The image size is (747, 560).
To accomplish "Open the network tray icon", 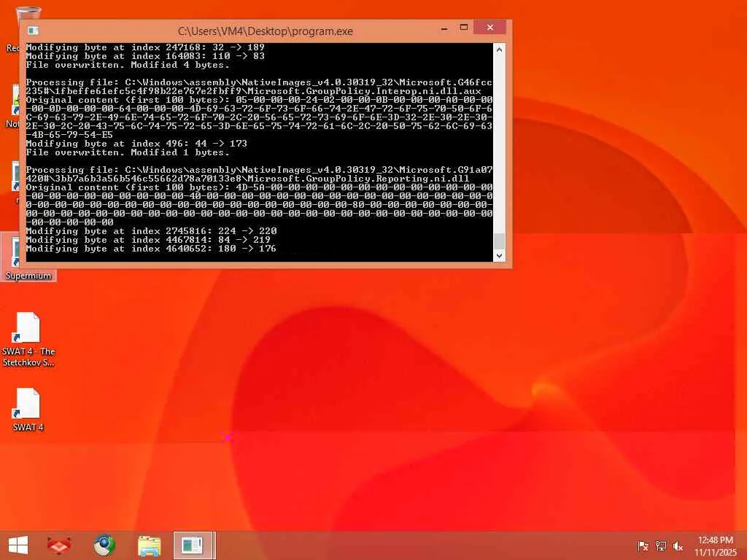I will coord(661,545).
